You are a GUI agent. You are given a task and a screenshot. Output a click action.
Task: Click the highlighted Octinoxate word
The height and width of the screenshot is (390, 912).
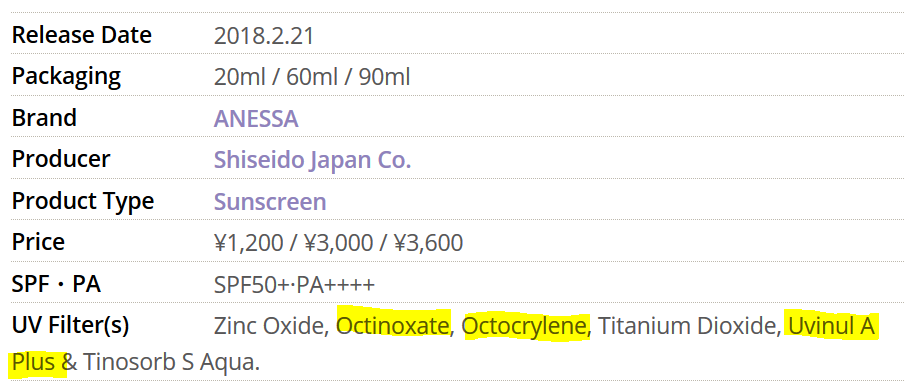tap(393, 326)
